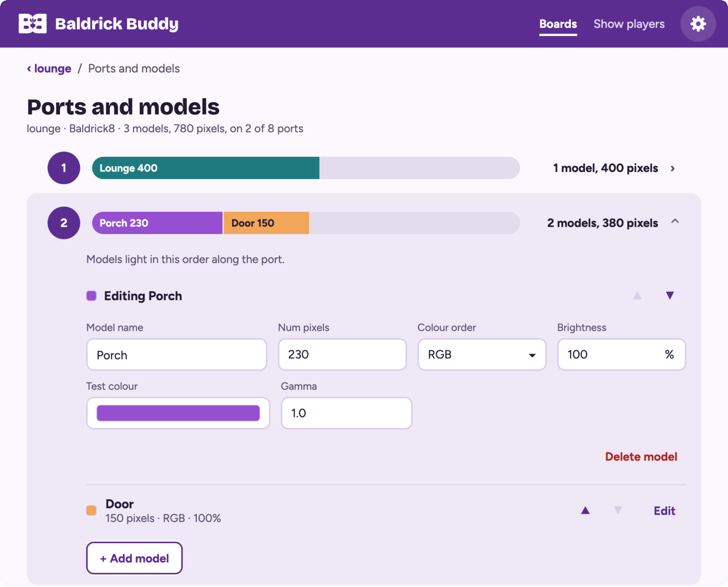The height and width of the screenshot is (587, 728).
Task: Collapse port 2 with the up chevron
Action: [x=675, y=221]
